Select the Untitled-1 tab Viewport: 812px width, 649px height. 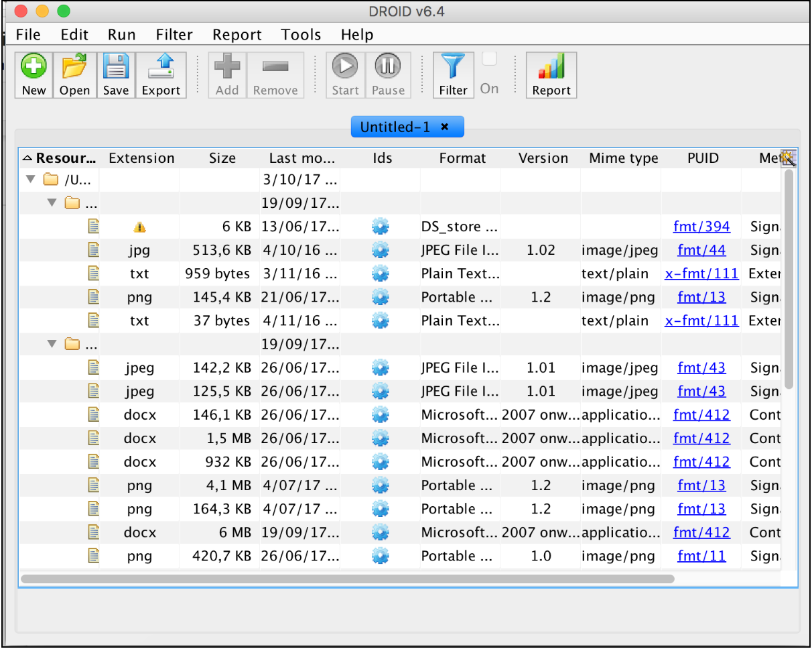(395, 127)
